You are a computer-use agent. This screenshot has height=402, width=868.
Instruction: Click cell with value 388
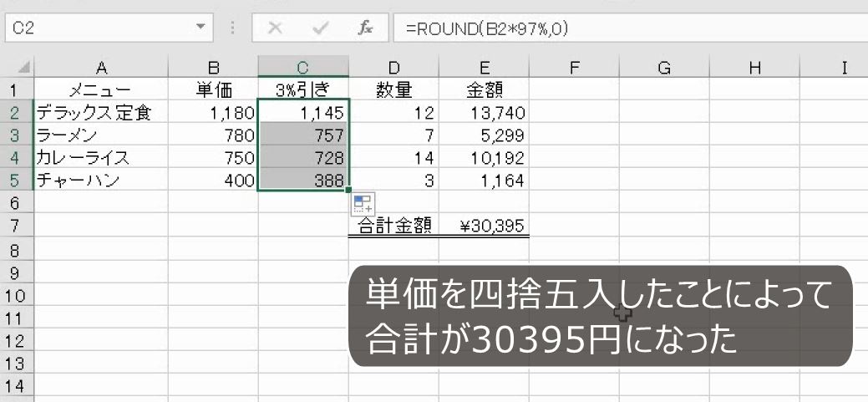click(303, 181)
